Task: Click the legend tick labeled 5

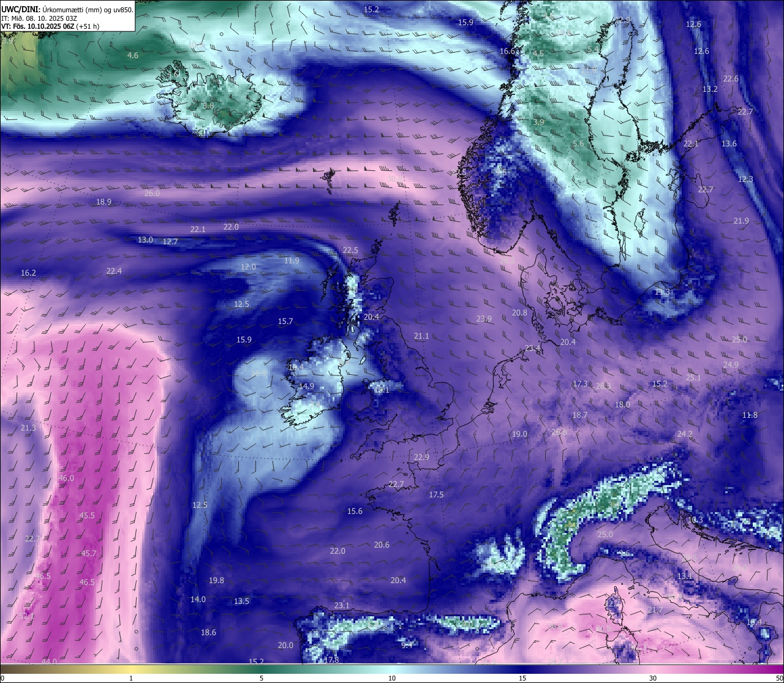Action: 262,678
